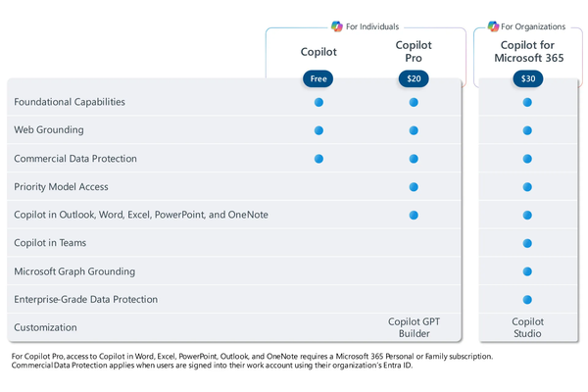Click Enterprise-Grade Data Protection dot for Microsoft 365

[527, 300]
